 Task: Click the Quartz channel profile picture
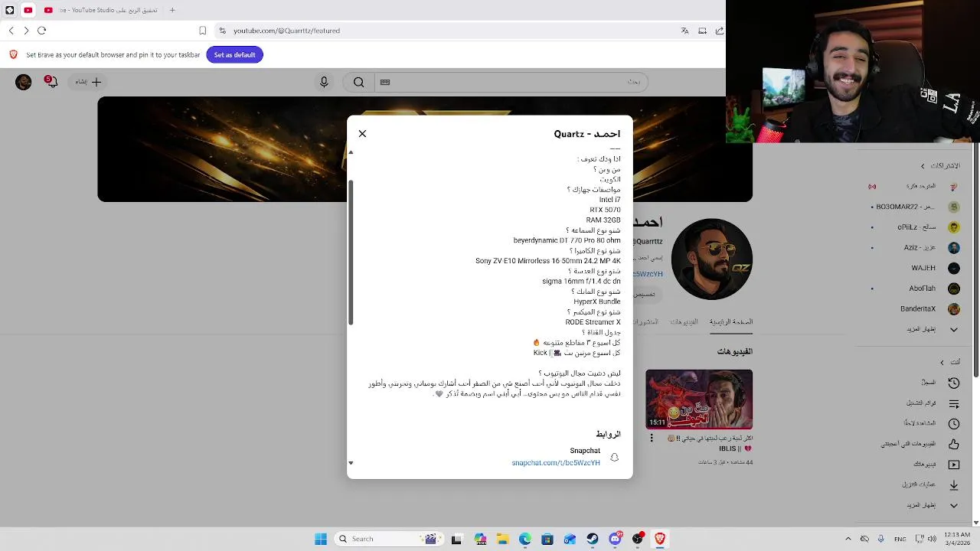tap(712, 259)
